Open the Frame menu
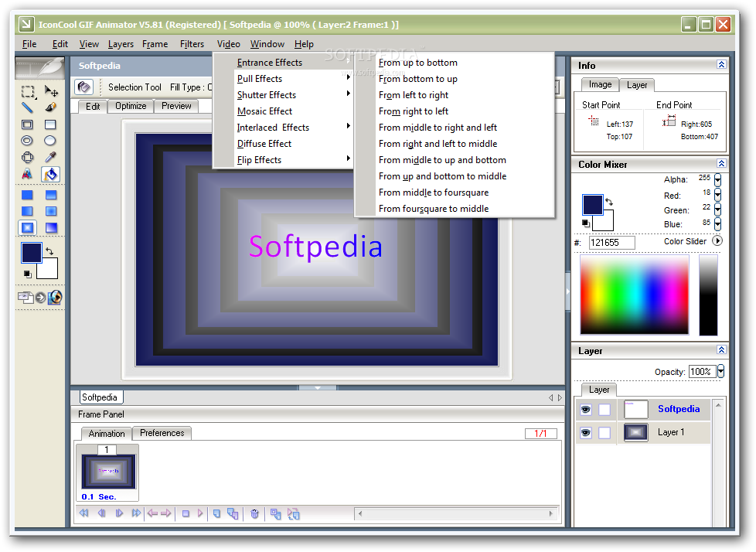756x552 pixels. [155, 44]
